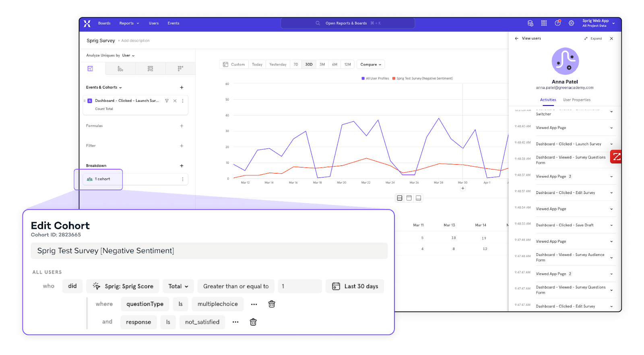644x355 pixels.
Task: Add a new event with Events & Cohorts plus
Action: click(x=182, y=87)
